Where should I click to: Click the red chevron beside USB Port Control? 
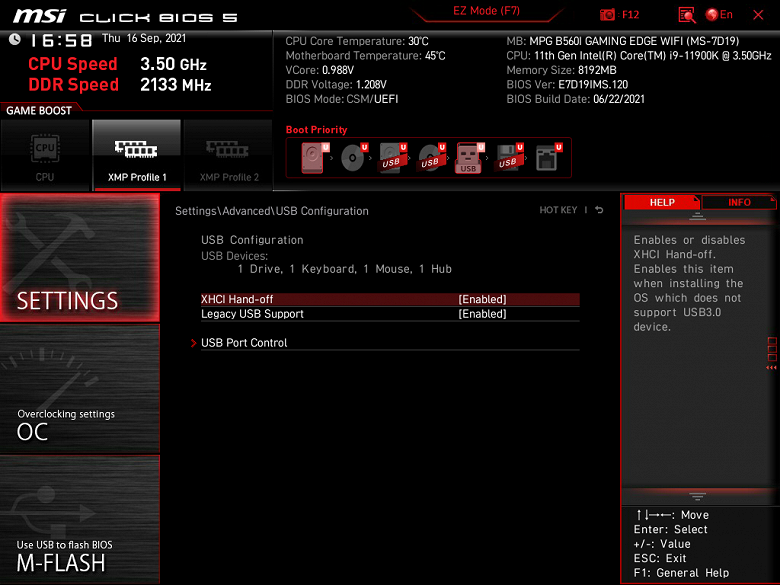[194, 343]
